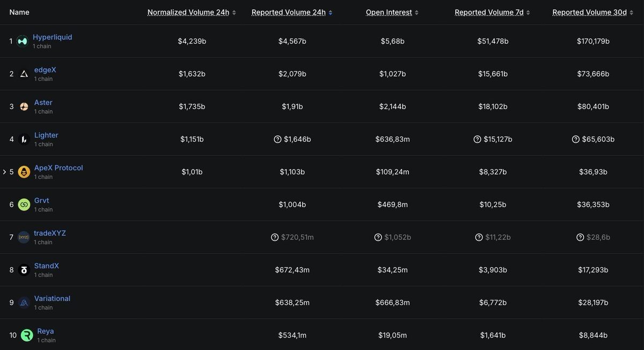The height and width of the screenshot is (350, 644).
Task: Sort by Normalized Volume 24h arrows
Action: coord(234,12)
